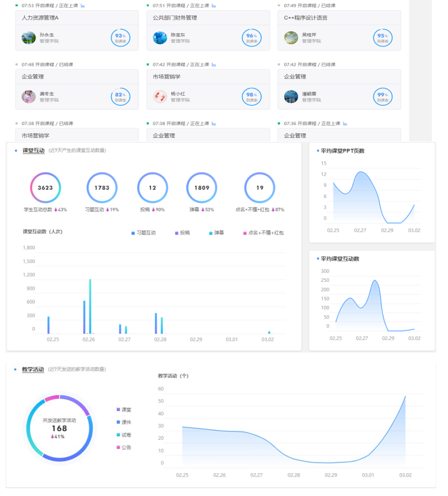Click '07:49 开启课程 / 已结课' status text
The height and width of the screenshot is (496, 448).
(310, 6)
